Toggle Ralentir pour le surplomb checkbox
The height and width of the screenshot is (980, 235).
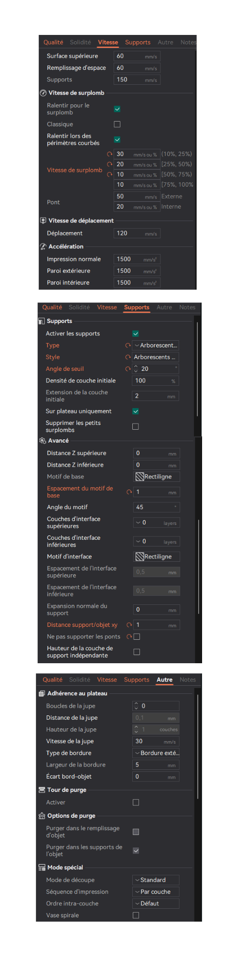coord(117,109)
